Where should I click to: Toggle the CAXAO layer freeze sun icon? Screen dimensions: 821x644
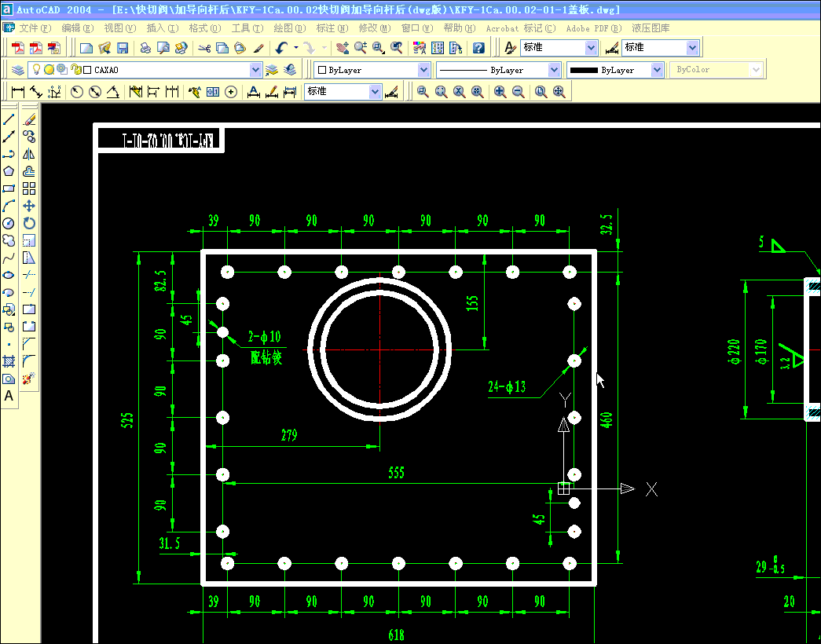[49, 70]
